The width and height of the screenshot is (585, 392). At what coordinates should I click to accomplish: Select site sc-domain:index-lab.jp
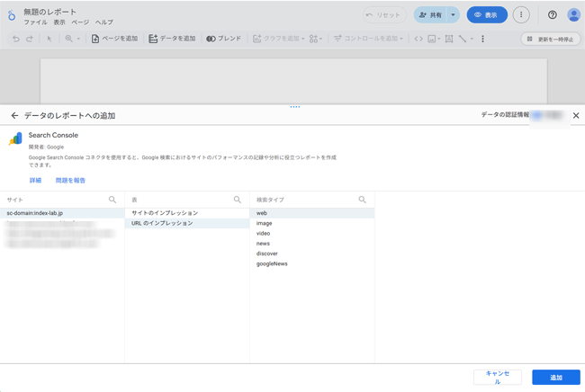(x=62, y=213)
